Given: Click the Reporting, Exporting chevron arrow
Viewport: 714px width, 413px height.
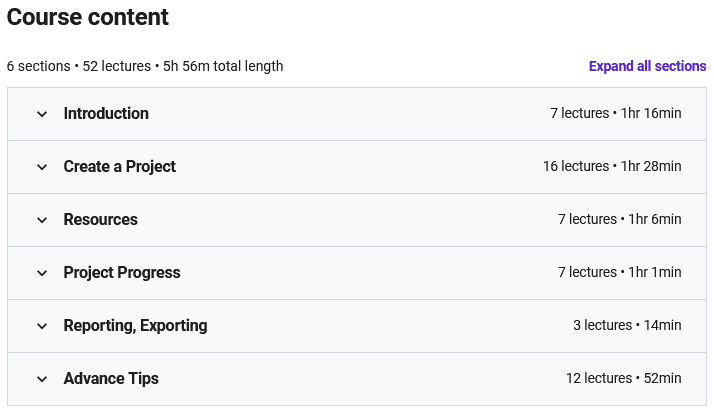Looking at the screenshot, I should (x=42, y=326).
